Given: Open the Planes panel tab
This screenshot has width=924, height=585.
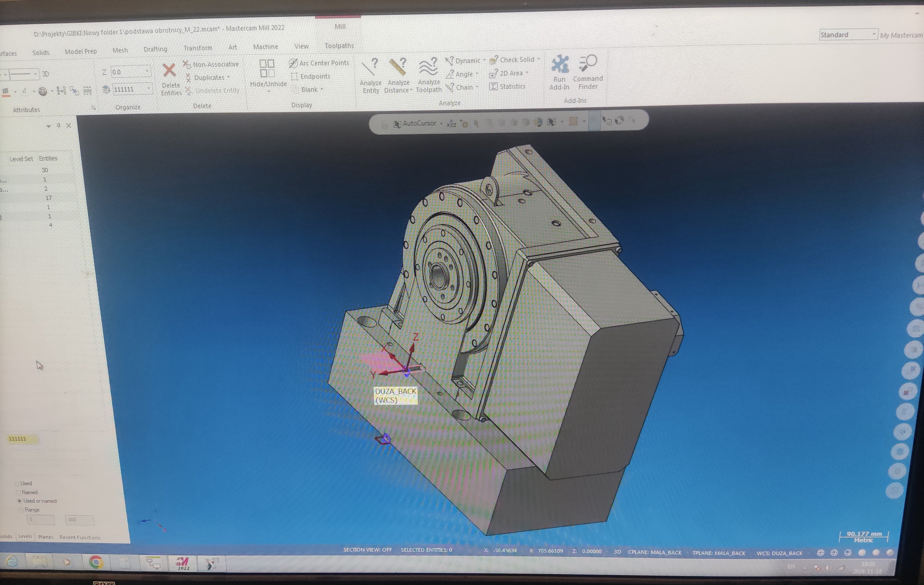Looking at the screenshot, I should [46, 537].
